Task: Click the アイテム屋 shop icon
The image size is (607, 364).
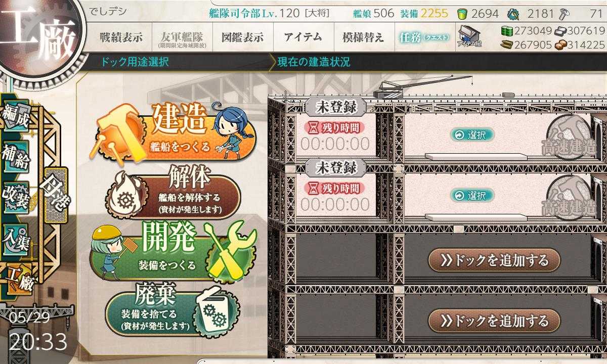Action: coord(469,36)
